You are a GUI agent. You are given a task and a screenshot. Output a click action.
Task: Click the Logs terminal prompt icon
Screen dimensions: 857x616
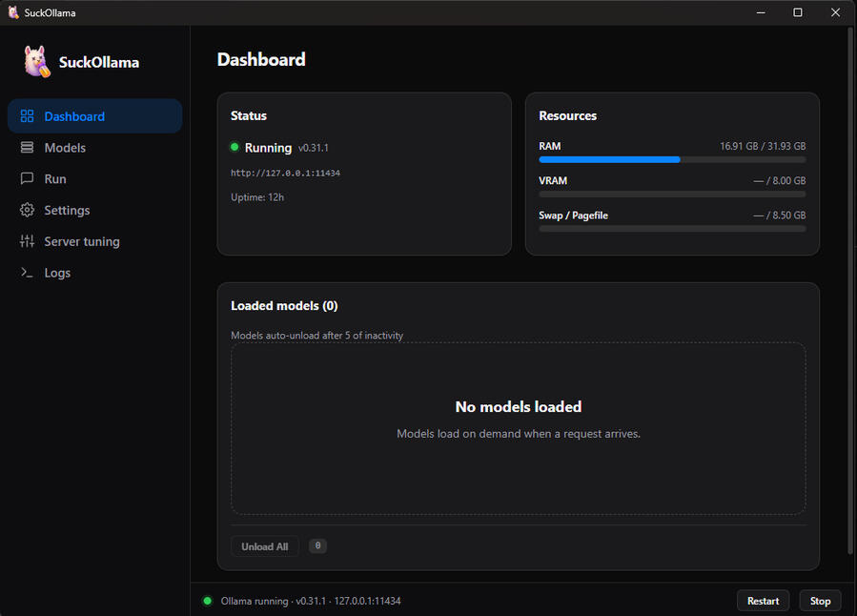[x=27, y=272]
